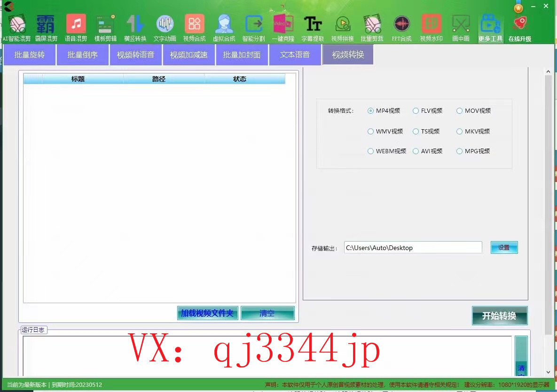Click the 设置 output path button
The image size is (557, 392).
coord(504,248)
